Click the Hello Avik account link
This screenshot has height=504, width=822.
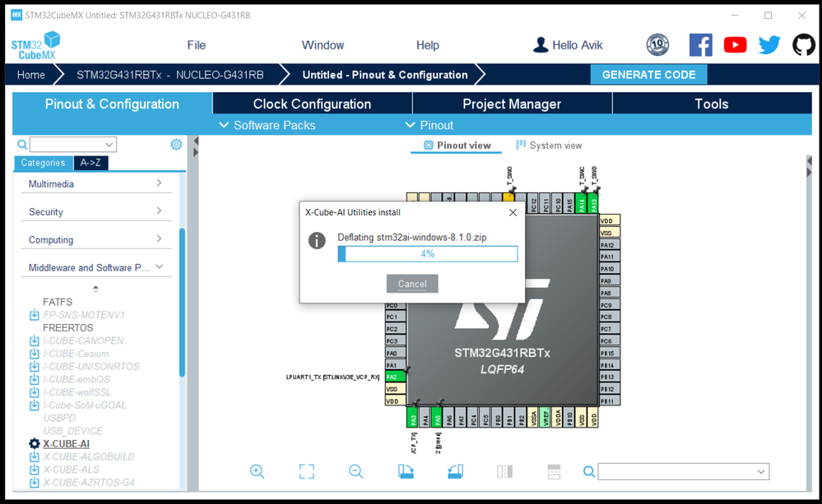[x=569, y=45]
